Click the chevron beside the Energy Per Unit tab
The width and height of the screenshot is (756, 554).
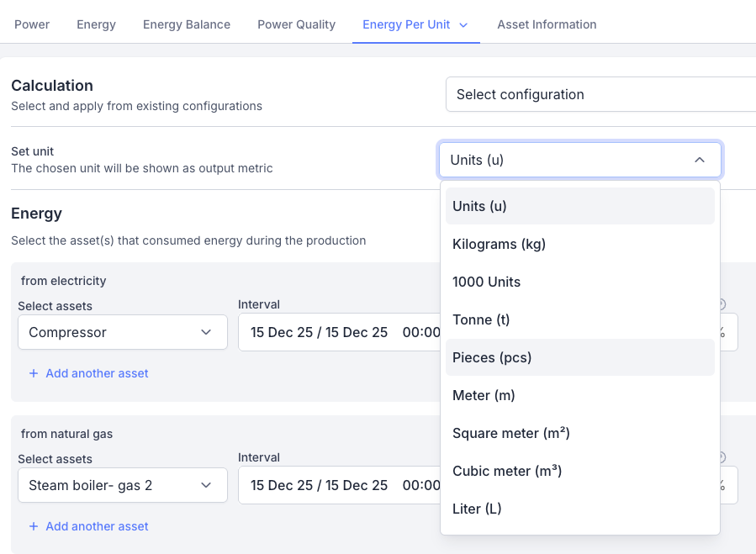click(463, 25)
